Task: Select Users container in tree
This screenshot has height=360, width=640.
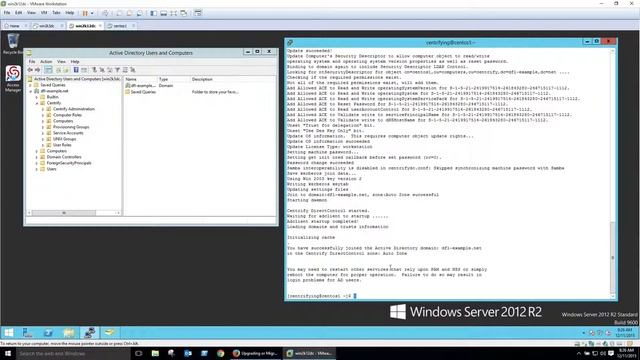Action: point(51,169)
